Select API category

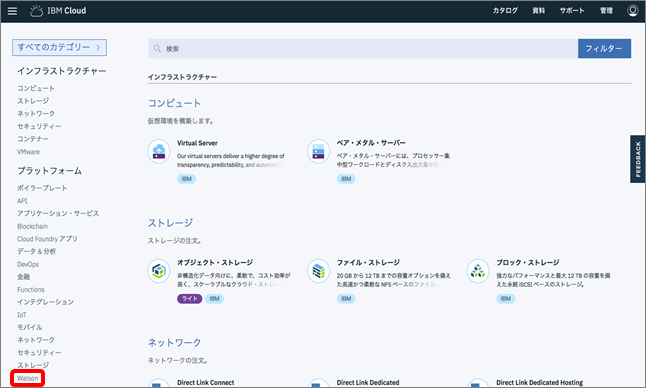pyautogui.click(x=22, y=201)
